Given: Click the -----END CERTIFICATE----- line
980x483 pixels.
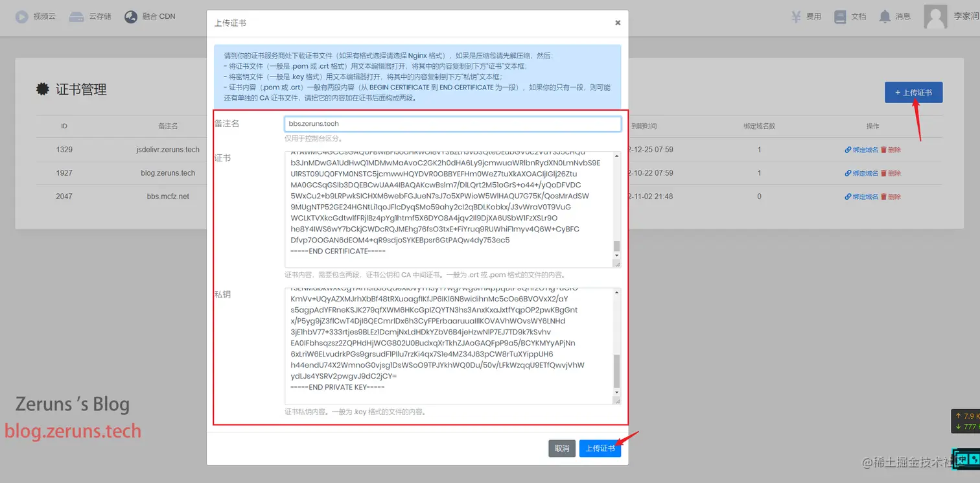Looking at the screenshot, I should point(338,252).
